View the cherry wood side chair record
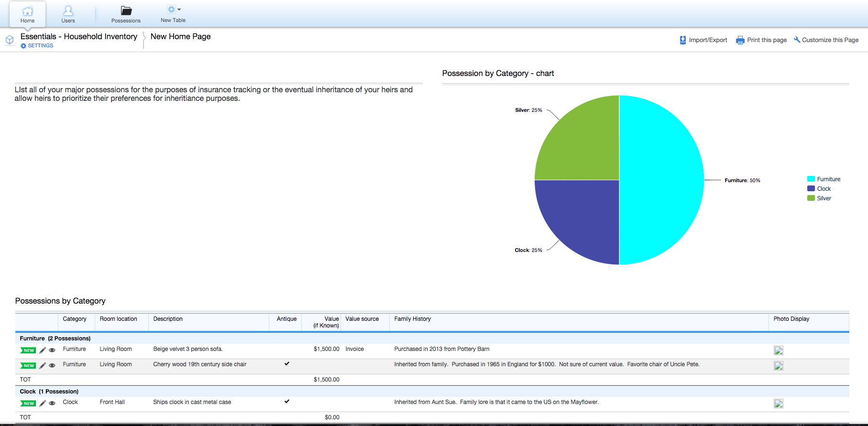Screen dimensions: 868x426 pos(52,366)
